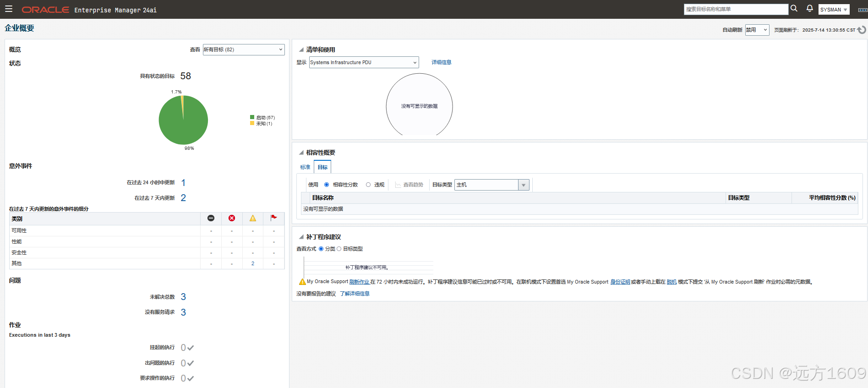Click the checkmark next to problem executions
This screenshot has height=388, width=868.
pyautogui.click(x=191, y=363)
